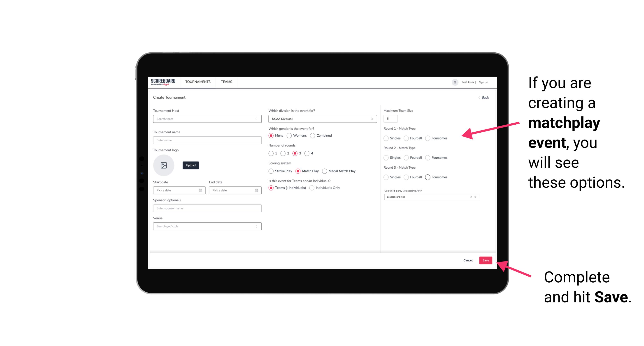Screen dimensions: 644x346
Task: Switch to the TOURNAMENTS tab
Action: click(x=198, y=82)
